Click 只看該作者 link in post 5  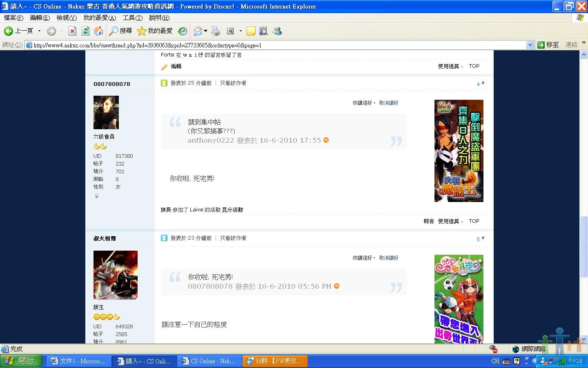tap(233, 238)
